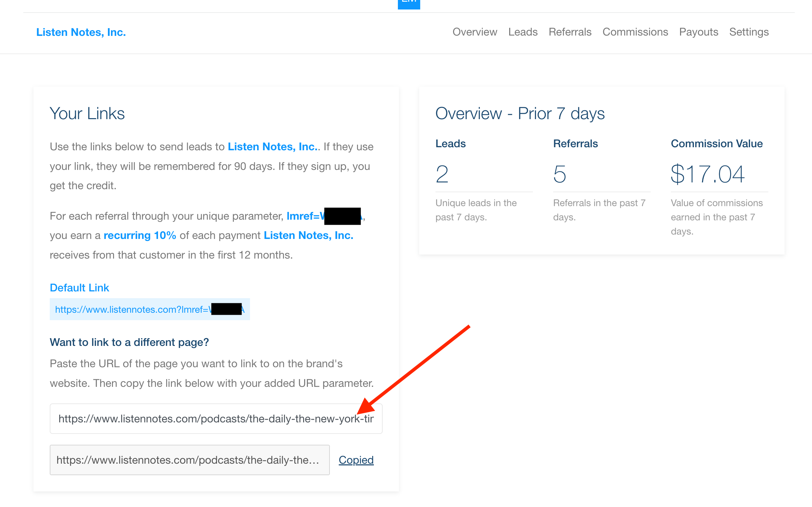Go to the Leads nav tab
The image size is (812, 507).
[523, 32]
